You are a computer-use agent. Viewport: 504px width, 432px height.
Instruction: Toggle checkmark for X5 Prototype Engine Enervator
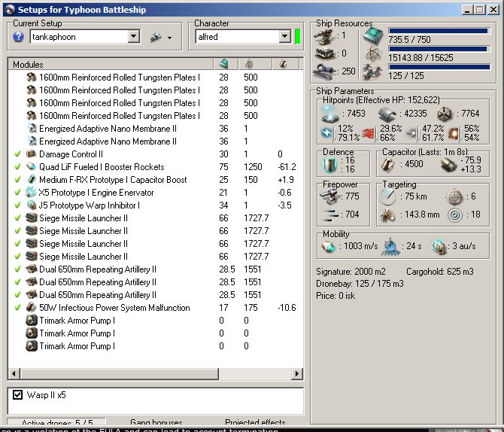(18, 193)
